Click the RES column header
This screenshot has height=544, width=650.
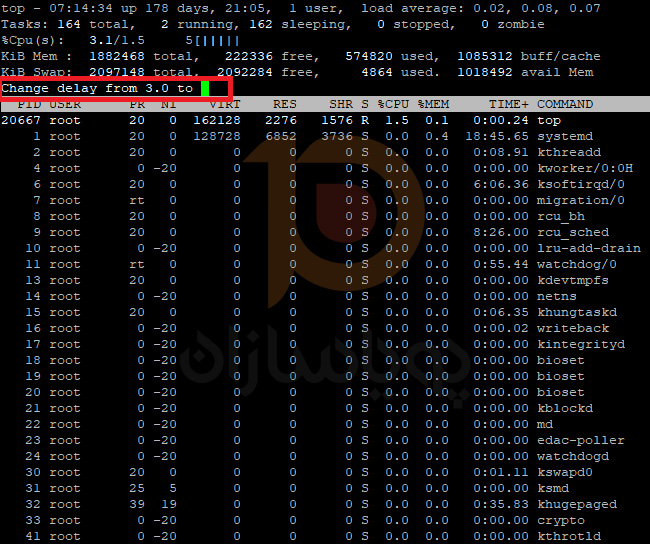click(284, 104)
